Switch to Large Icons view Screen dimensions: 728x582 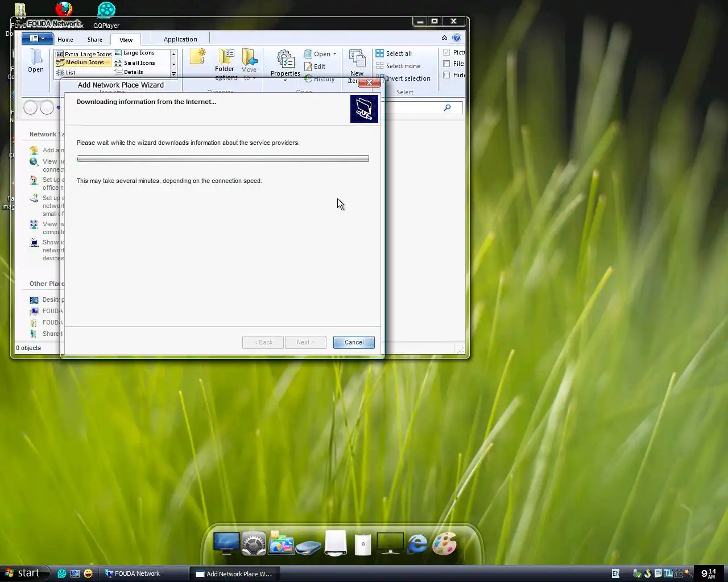[x=135, y=53]
